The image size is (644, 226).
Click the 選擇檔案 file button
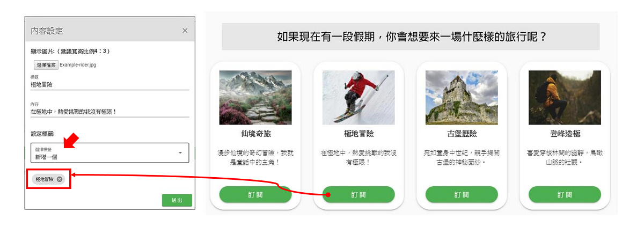click(46, 64)
